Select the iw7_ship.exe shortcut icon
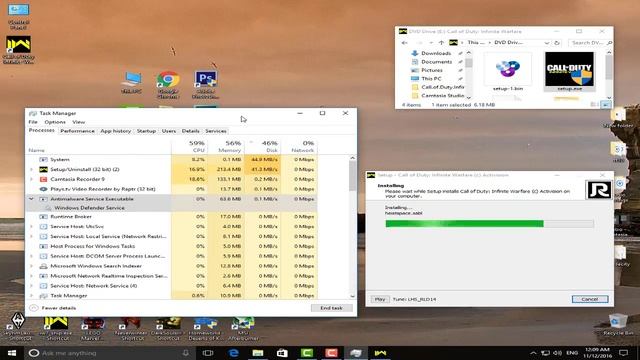Image resolution: width=640 pixels, height=360 pixels. coord(56,329)
